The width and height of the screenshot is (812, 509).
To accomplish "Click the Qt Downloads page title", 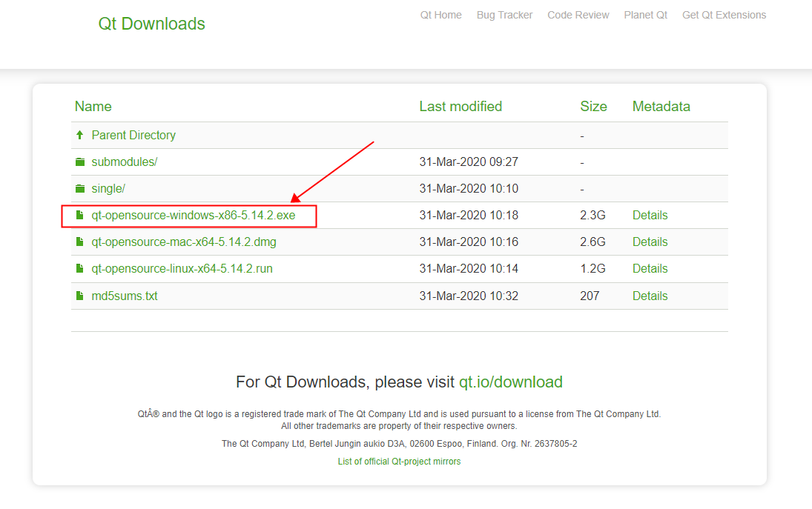I will [152, 24].
